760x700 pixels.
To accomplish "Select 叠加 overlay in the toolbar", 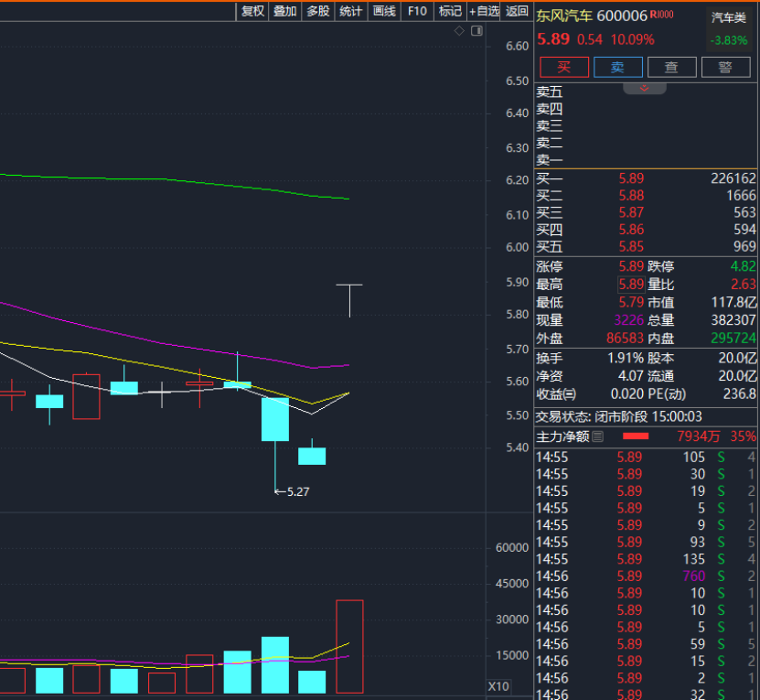I will tap(284, 11).
